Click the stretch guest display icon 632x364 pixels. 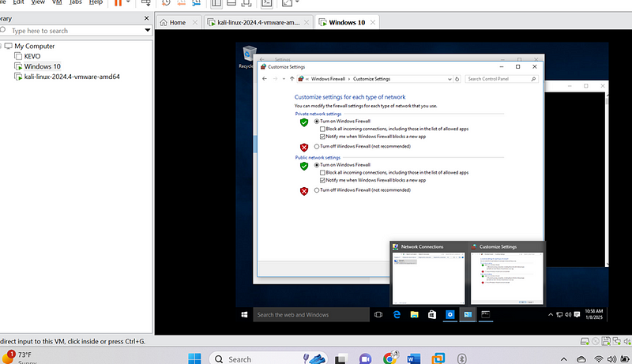pyautogui.click(x=287, y=3)
